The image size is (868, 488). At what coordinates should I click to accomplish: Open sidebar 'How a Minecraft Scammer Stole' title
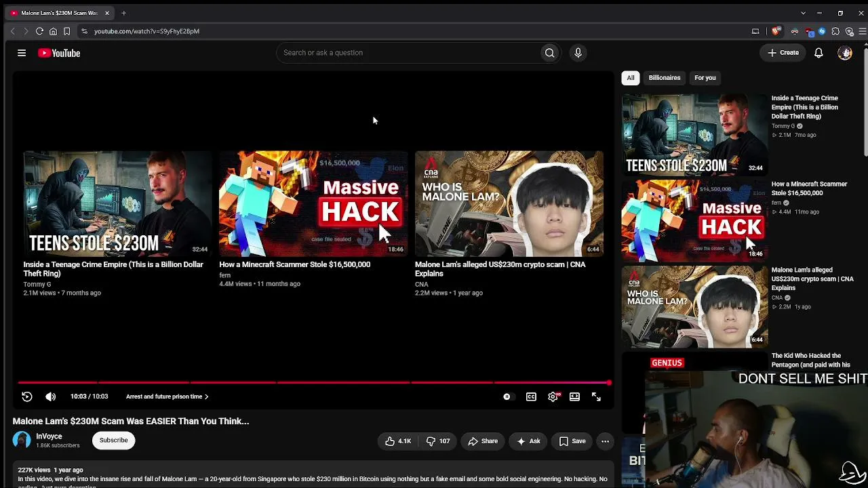(x=810, y=188)
